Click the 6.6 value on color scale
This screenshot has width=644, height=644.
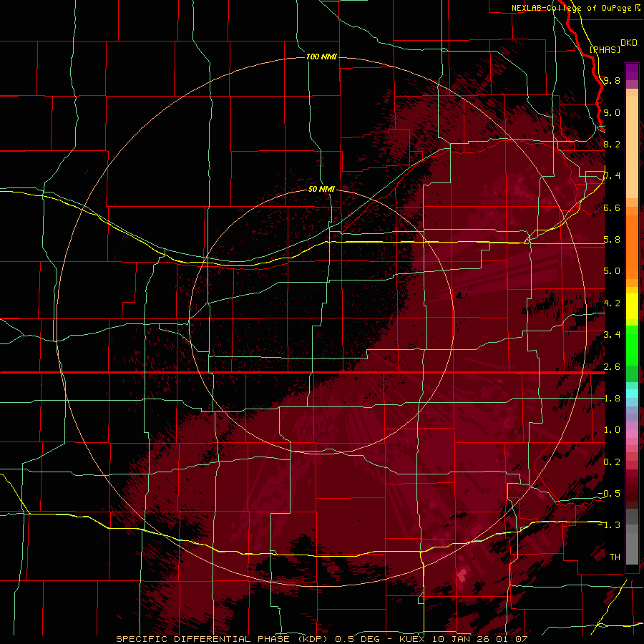pos(612,208)
